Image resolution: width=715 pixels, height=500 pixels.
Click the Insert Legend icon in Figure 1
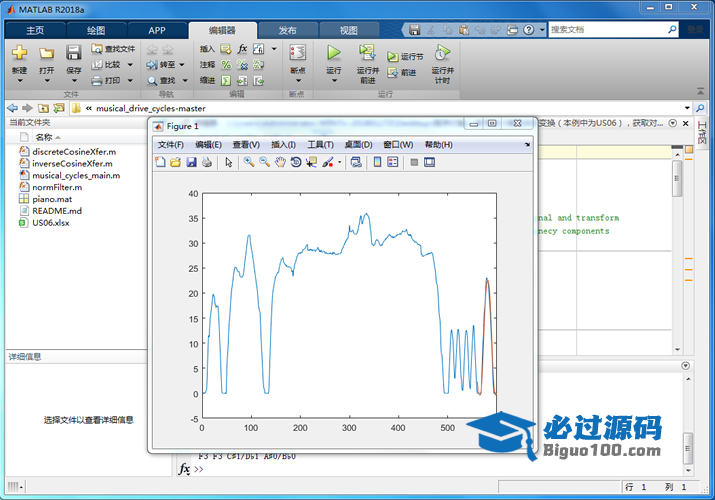coord(393,162)
